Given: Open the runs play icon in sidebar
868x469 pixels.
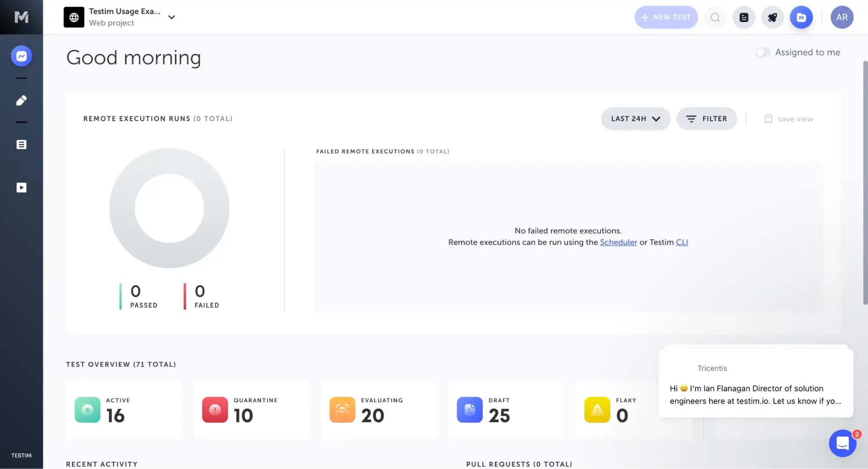Looking at the screenshot, I should [21, 187].
